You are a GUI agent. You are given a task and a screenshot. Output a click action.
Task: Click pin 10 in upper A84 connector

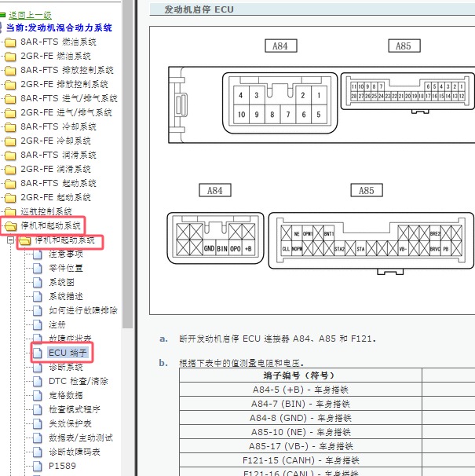tap(241, 115)
